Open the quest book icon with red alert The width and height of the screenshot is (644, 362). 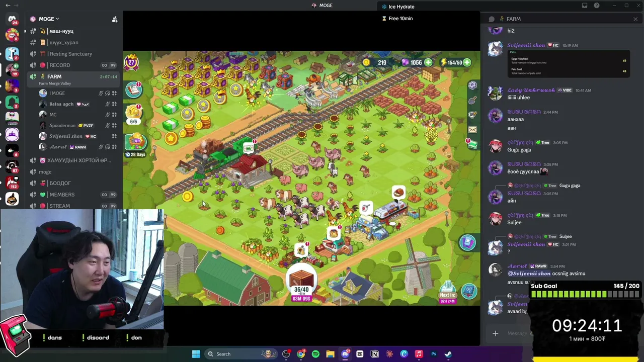(x=134, y=89)
